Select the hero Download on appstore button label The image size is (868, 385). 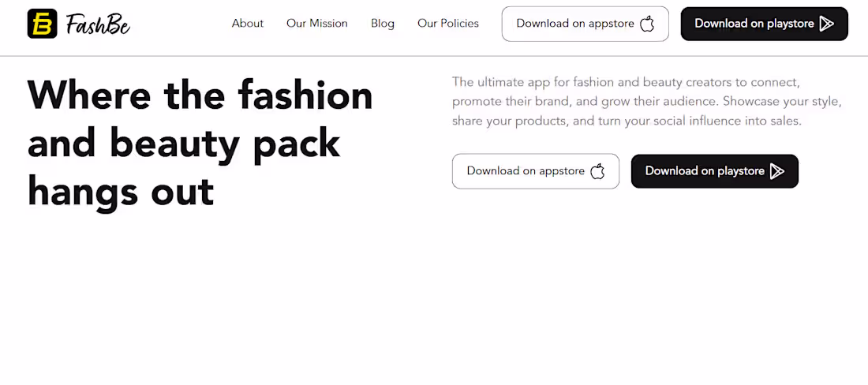point(526,171)
